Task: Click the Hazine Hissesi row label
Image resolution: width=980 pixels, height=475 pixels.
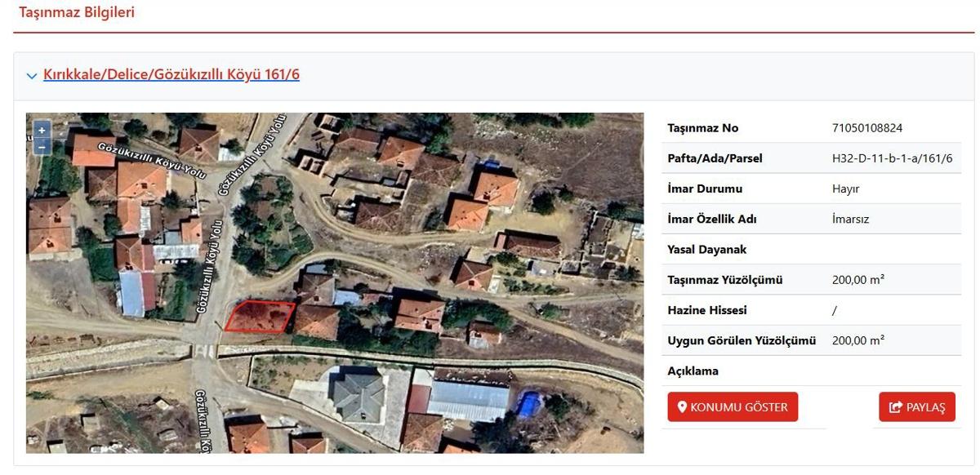Action: [x=706, y=310]
